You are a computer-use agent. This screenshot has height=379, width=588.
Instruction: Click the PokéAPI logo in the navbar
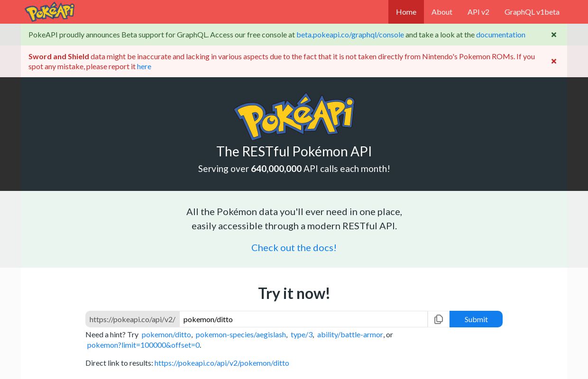pyautogui.click(x=50, y=12)
